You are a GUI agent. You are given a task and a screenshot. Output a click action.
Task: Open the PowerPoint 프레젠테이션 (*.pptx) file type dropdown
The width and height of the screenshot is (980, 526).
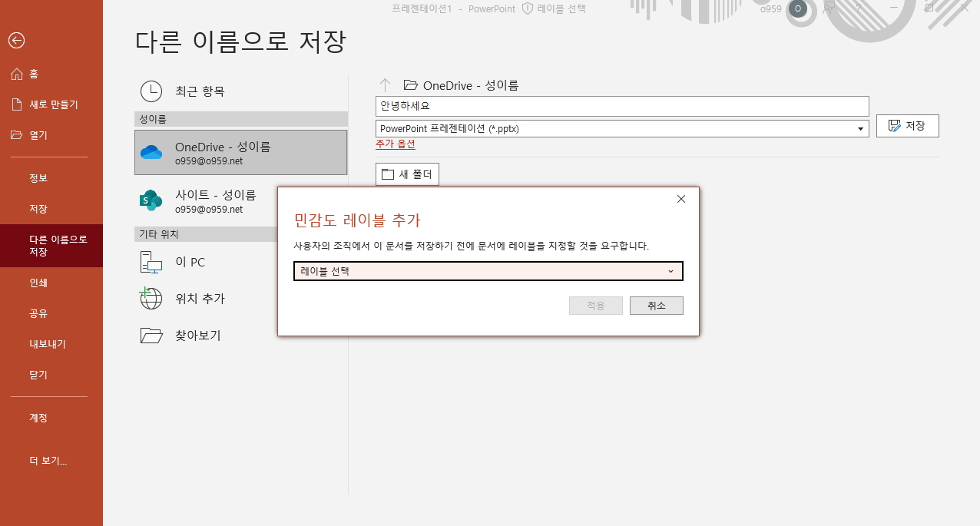[622, 128]
